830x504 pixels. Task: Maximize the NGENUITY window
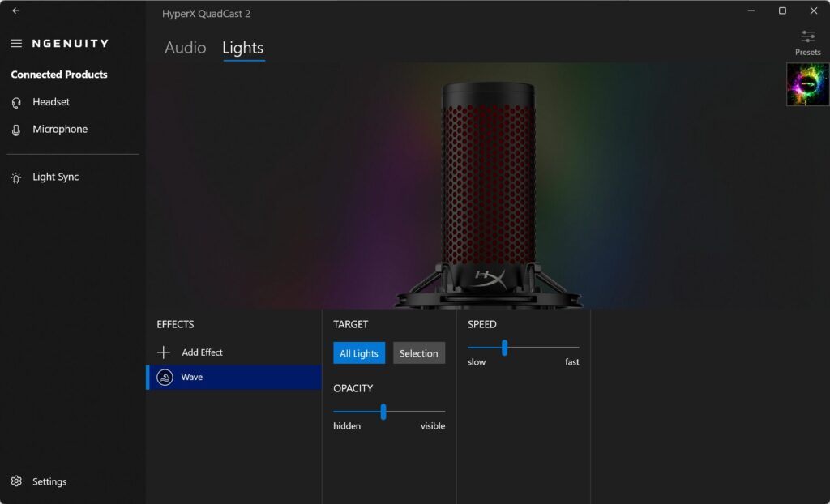782,11
